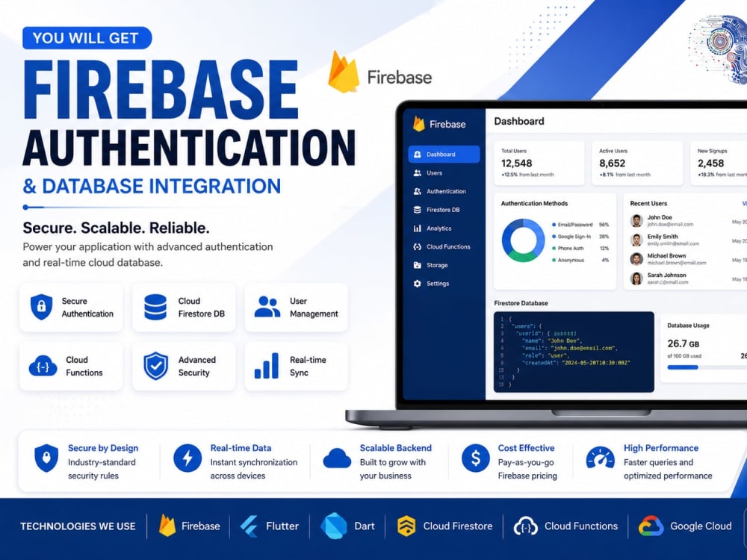Click the YOU WILL GET badge
This screenshot has height=560, width=747.
click(87, 38)
